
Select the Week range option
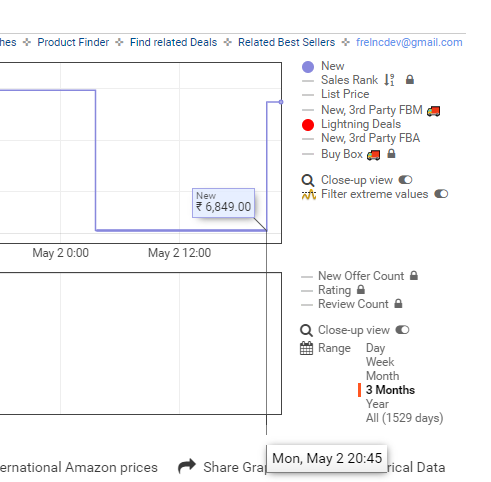tap(380, 362)
